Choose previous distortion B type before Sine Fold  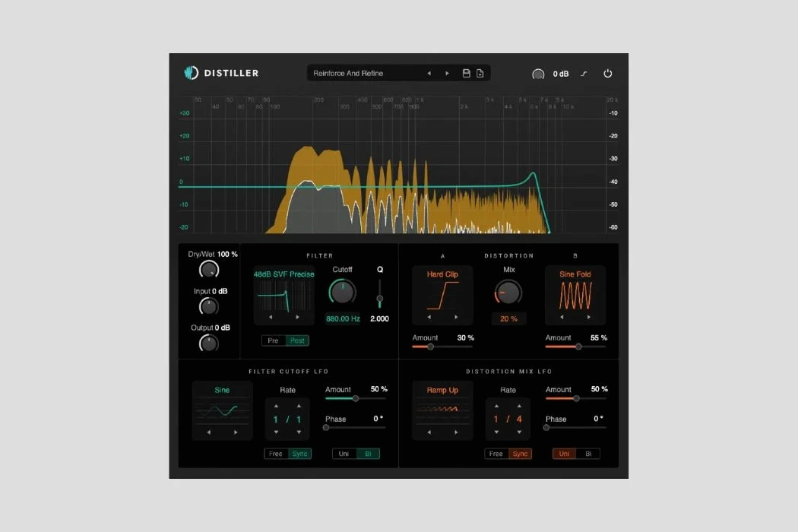562,317
